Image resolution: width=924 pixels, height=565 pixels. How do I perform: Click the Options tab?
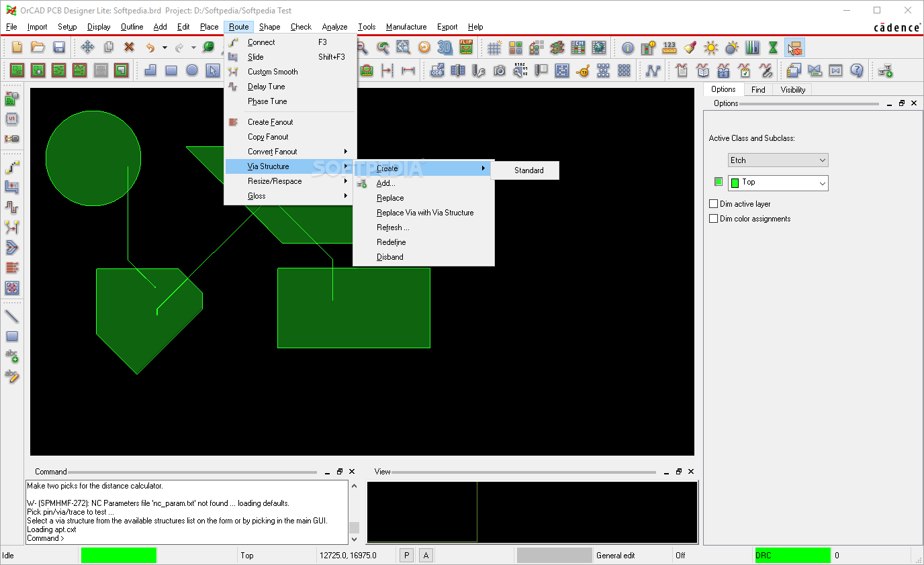[723, 89]
